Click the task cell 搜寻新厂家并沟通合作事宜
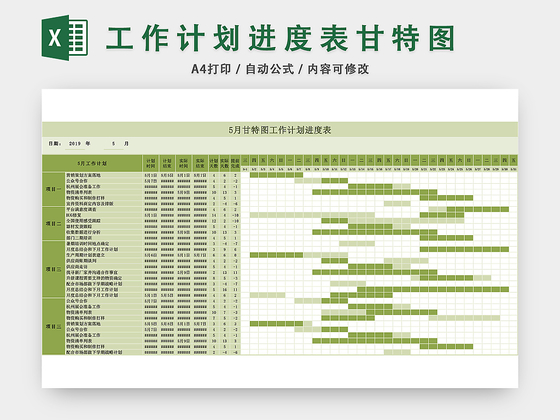 coord(104,272)
